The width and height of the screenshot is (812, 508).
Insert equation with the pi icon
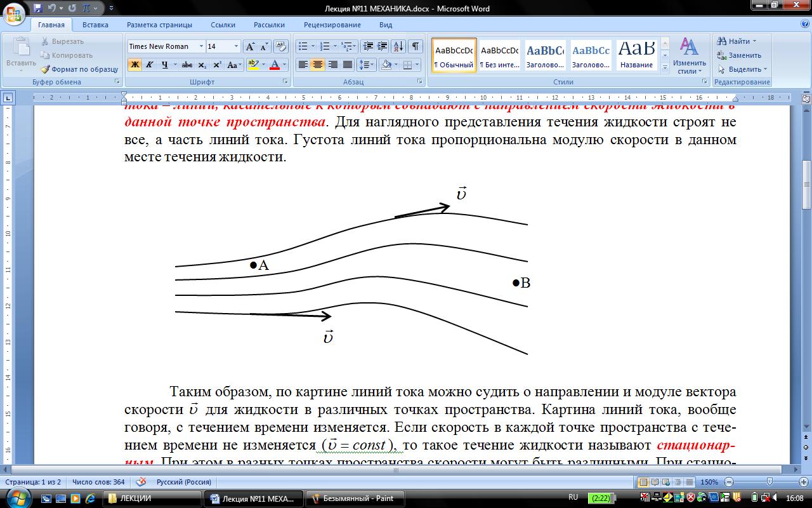[86, 9]
